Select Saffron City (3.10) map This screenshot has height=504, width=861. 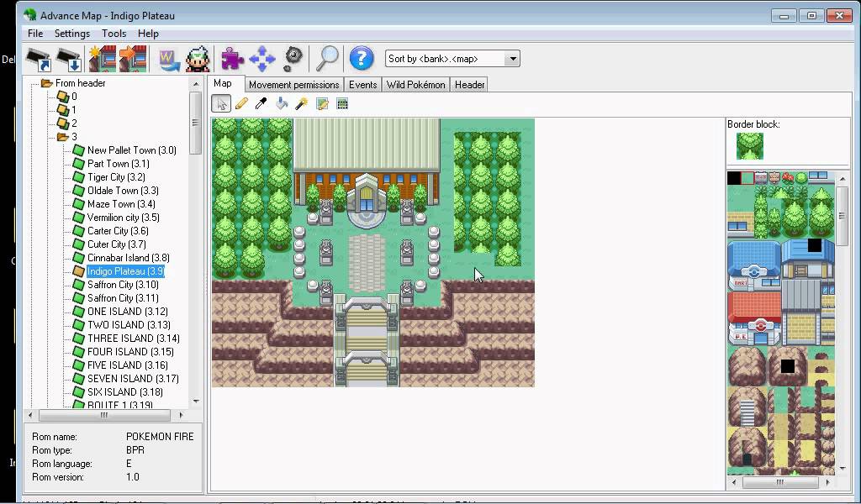(x=123, y=285)
